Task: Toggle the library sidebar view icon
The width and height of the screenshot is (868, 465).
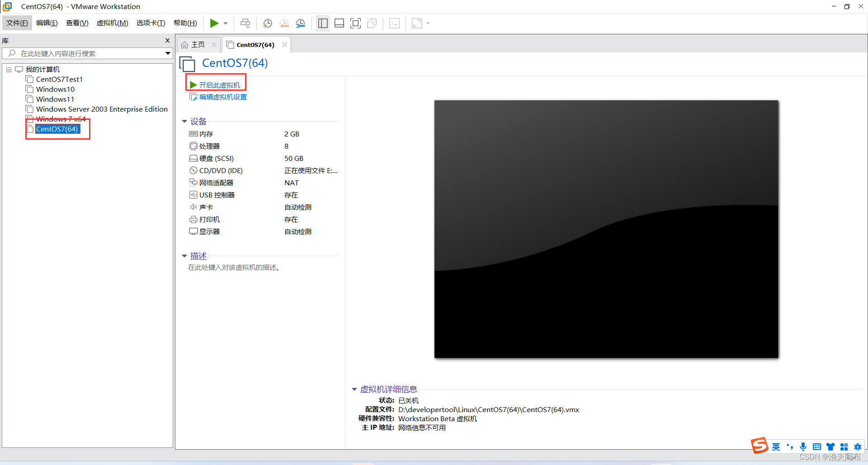Action: (x=323, y=23)
